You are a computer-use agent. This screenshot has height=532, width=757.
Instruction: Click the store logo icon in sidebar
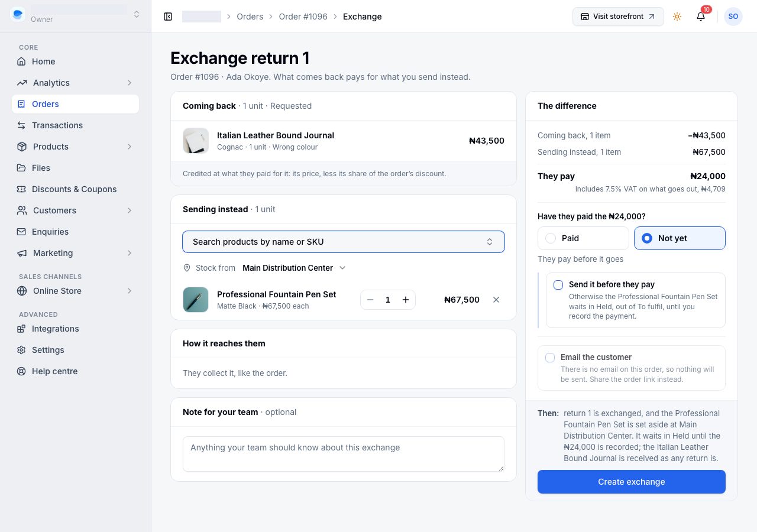[18, 14]
